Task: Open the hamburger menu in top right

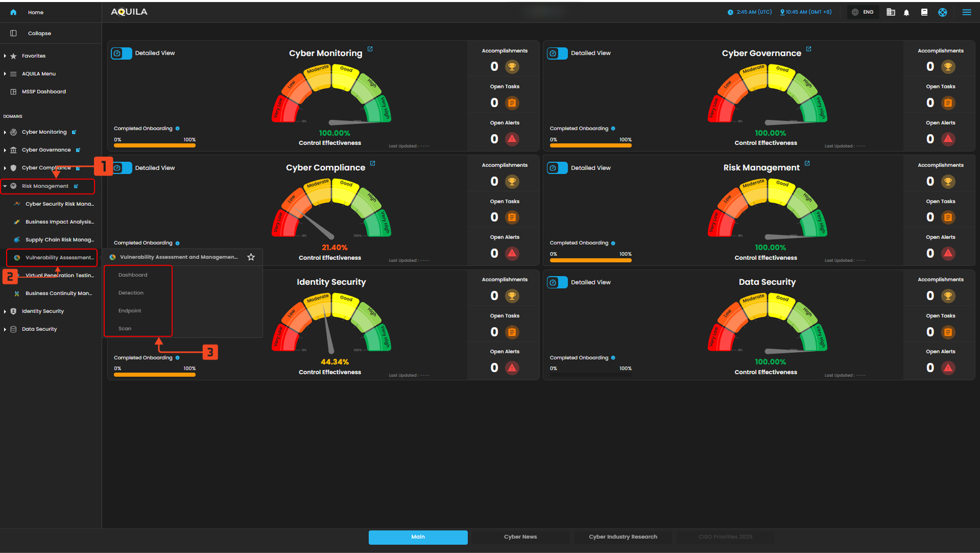Action: [x=966, y=12]
